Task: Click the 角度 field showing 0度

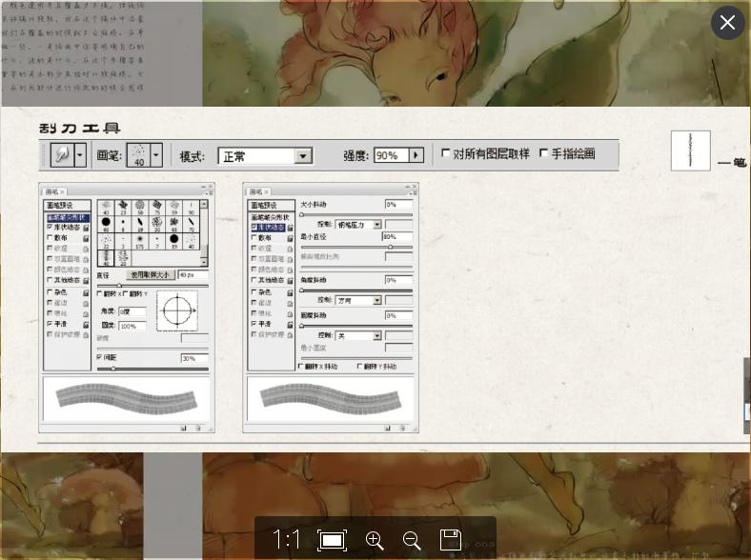Action: pyautogui.click(x=132, y=311)
